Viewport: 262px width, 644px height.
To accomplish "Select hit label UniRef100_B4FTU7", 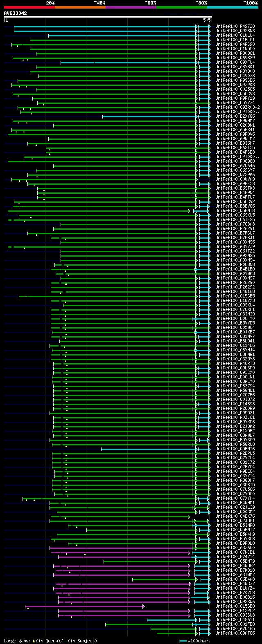I will [235, 197].
